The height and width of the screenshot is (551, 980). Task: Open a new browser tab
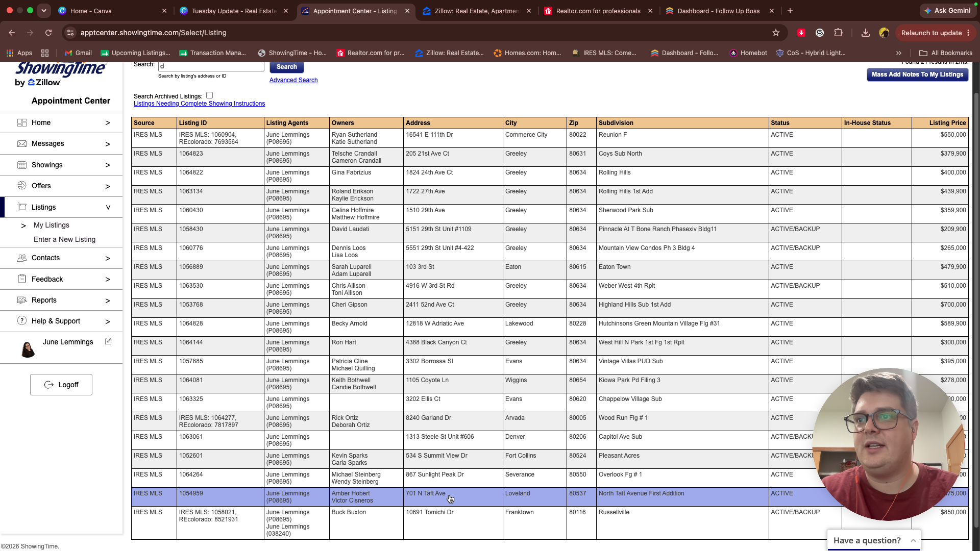[x=790, y=11]
